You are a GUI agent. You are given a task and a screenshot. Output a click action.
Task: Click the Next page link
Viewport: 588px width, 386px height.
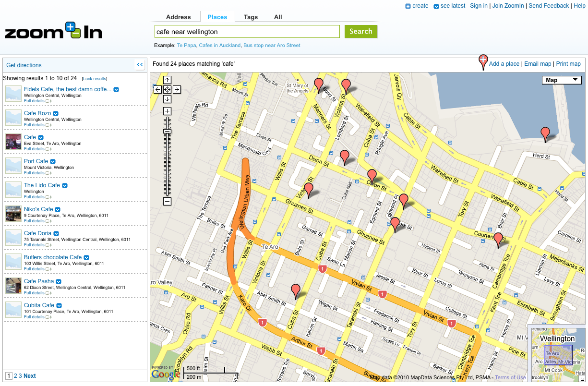[30, 376]
